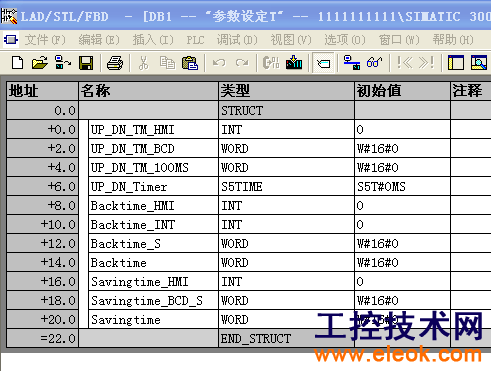491x371 pixels.
Task: Click the =22.0 address cell
Action: (42, 338)
